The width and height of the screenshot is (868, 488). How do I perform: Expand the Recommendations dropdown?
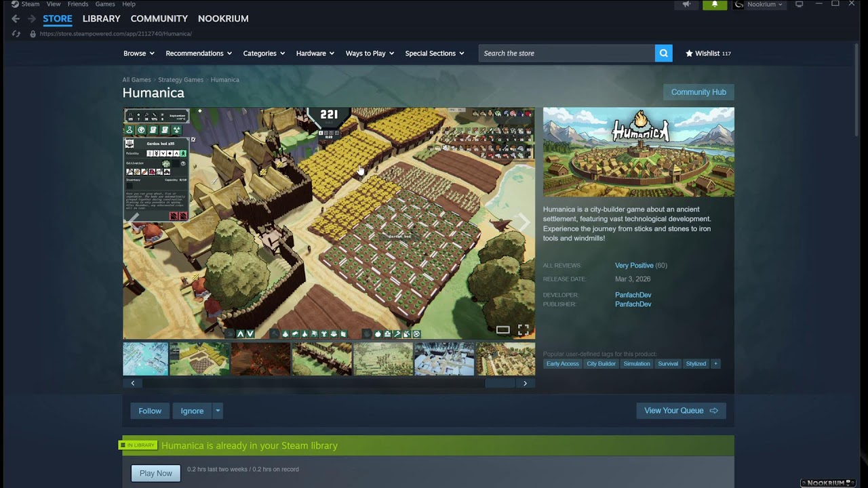(199, 54)
